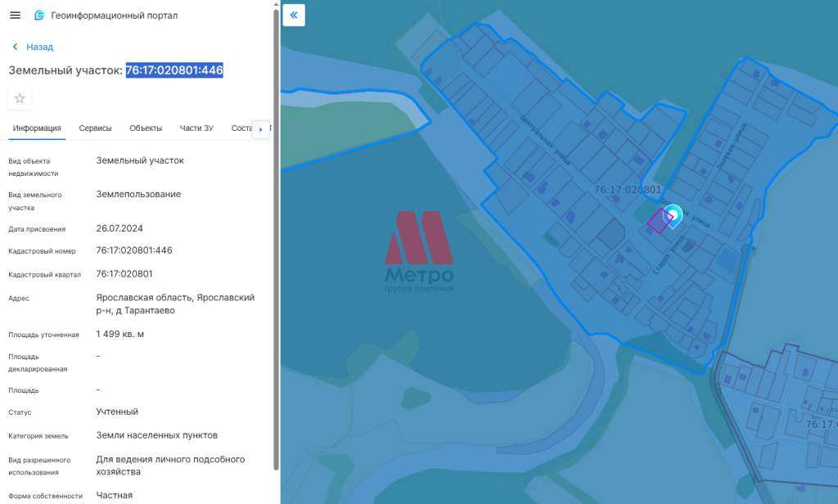The width and height of the screenshot is (838, 504).
Task: Click the Геоинформационный портал title
Action: click(x=114, y=16)
